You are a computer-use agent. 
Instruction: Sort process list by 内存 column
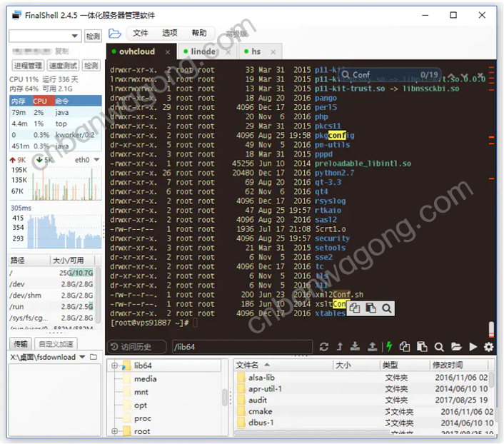pos(21,101)
